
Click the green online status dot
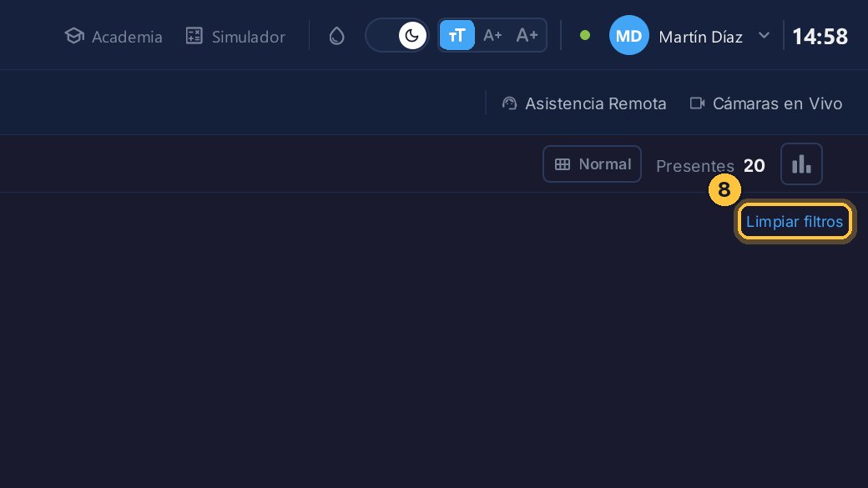[584, 35]
